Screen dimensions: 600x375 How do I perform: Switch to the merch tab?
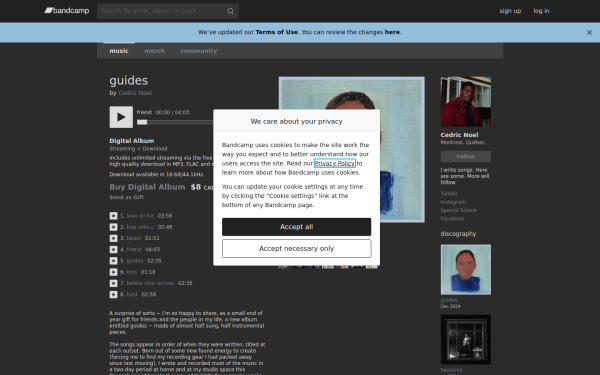coord(154,51)
